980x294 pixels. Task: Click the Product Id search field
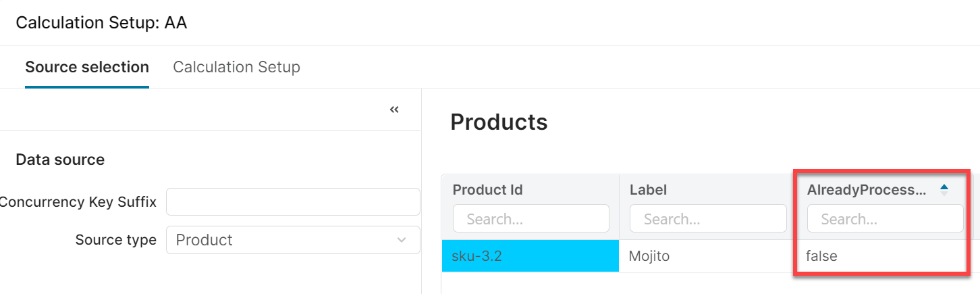[530, 219]
